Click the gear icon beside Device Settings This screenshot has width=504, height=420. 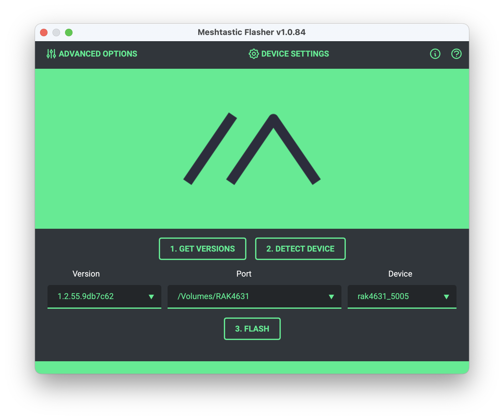coord(254,54)
